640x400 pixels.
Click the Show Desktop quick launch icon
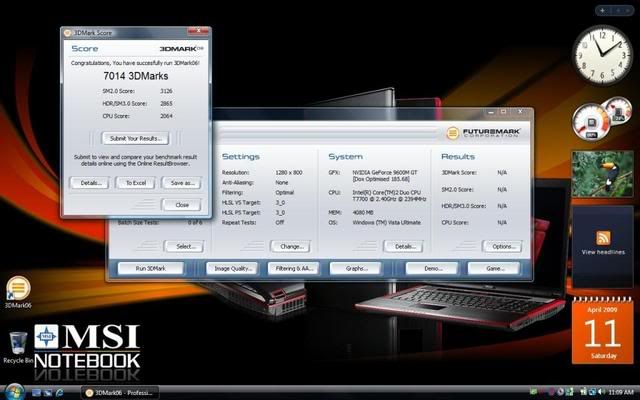tap(36, 393)
